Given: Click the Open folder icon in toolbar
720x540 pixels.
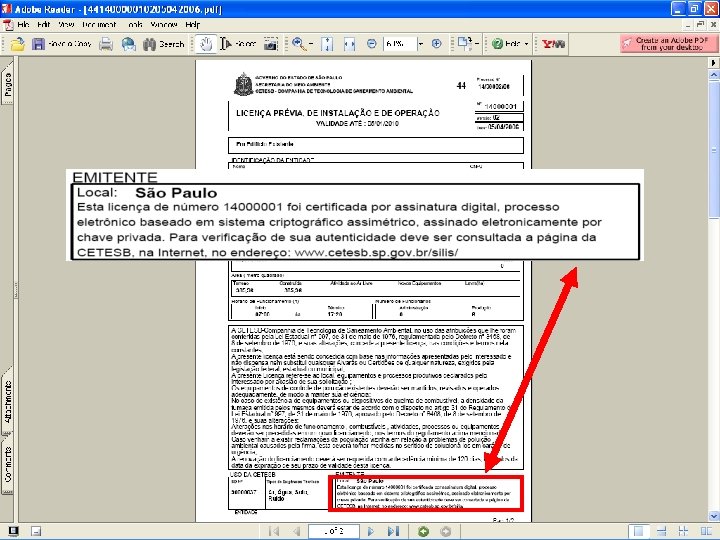Looking at the screenshot, I should 17,44.
